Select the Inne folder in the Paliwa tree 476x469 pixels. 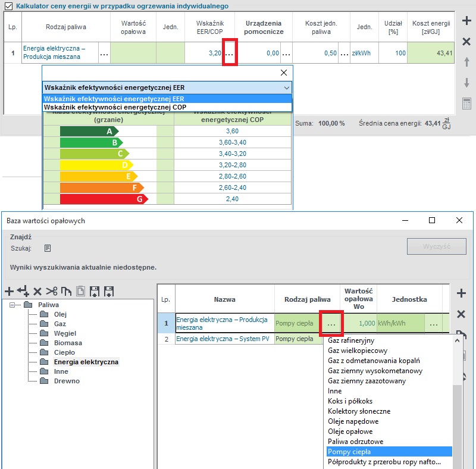54,371
